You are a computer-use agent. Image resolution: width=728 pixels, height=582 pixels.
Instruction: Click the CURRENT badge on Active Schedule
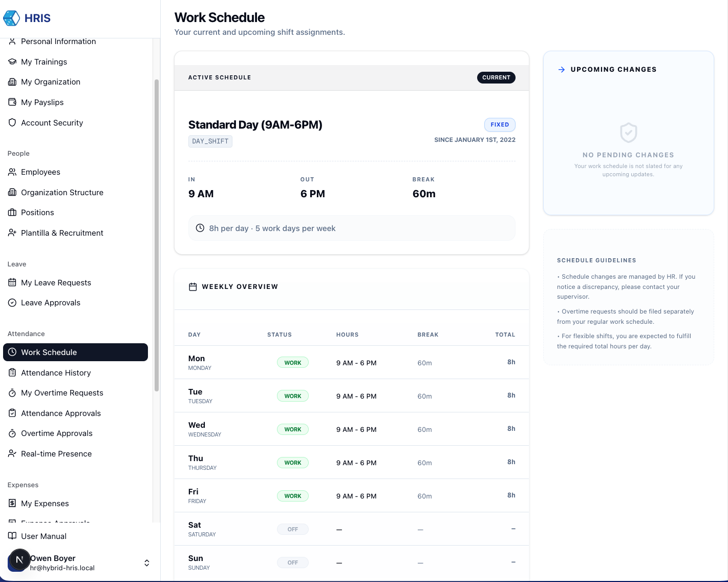pos(496,77)
